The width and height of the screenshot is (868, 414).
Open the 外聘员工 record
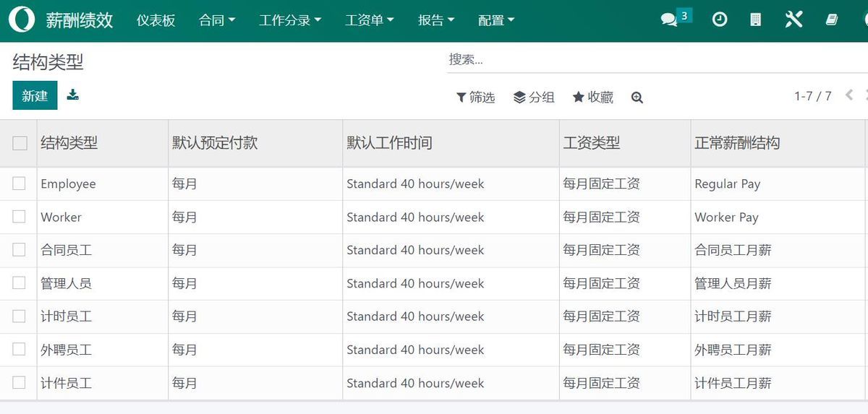pos(66,350)
